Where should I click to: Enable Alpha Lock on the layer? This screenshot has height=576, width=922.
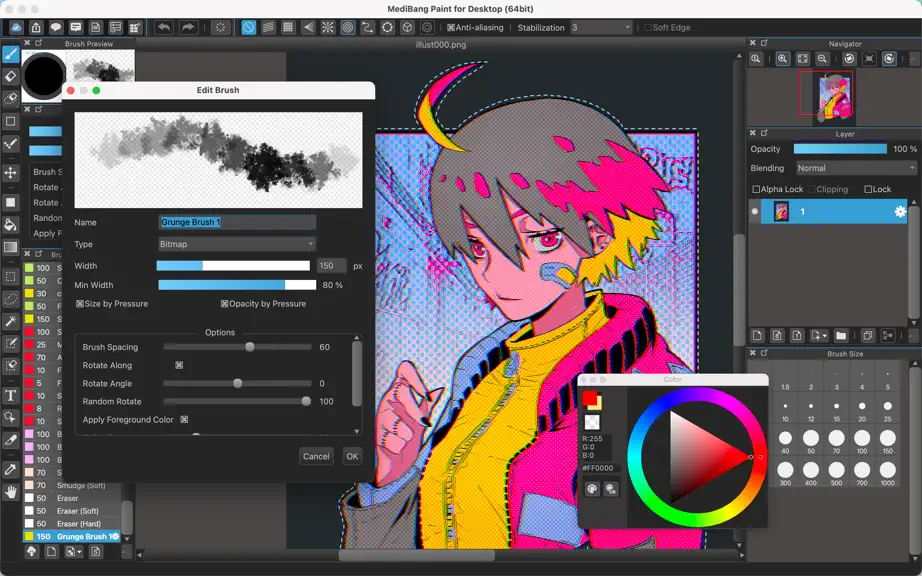pyautogui.click(x=757, y=189)
